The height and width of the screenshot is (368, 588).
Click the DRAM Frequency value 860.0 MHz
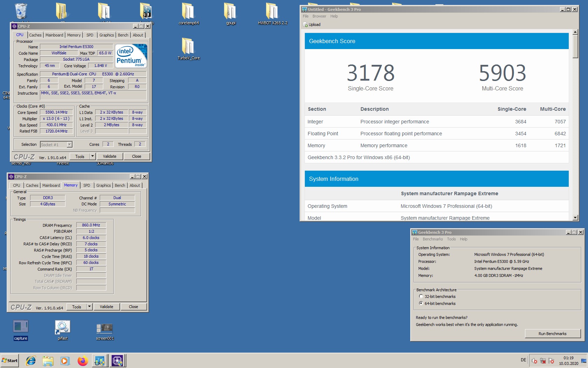pos(91,225)
